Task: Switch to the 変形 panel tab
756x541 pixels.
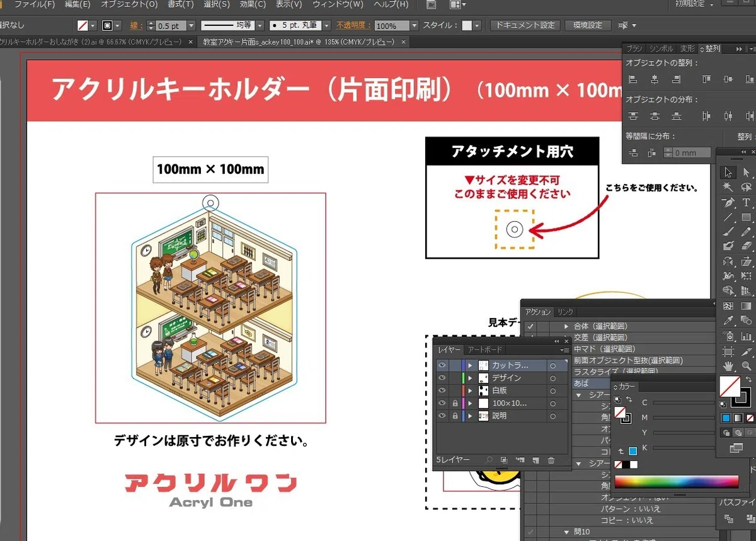Action: pyautogui.click(x=687, y=48)
